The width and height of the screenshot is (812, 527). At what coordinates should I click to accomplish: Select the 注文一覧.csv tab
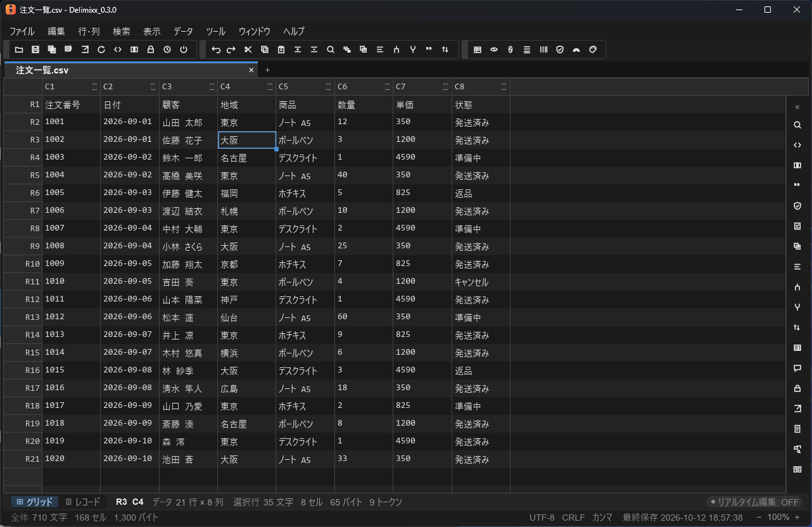click(131, 70)
